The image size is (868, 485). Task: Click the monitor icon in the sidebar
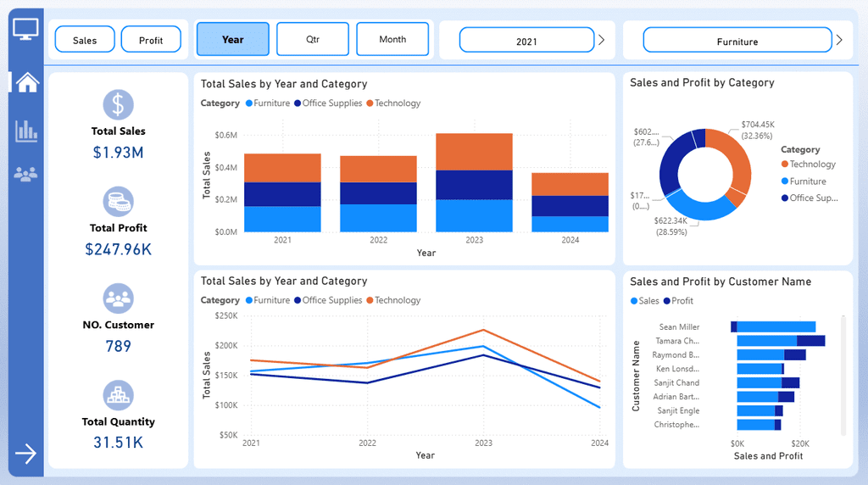click(26, 28)
